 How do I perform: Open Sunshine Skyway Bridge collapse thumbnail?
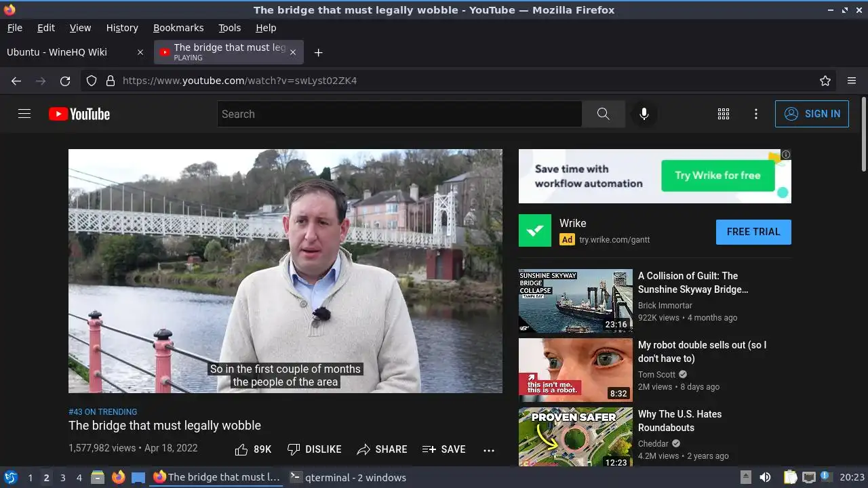pyautogui.click(x=576, y=301)
